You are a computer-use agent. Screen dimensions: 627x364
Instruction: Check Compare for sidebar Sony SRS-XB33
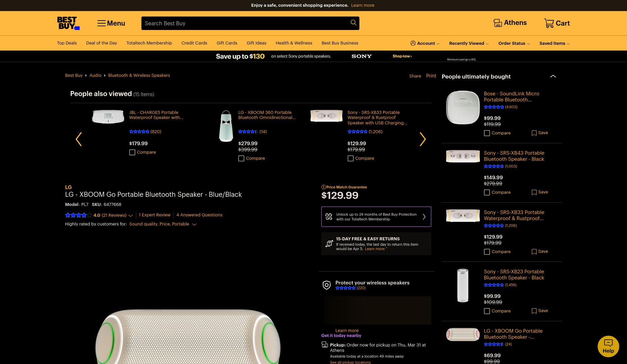[487, 252]
